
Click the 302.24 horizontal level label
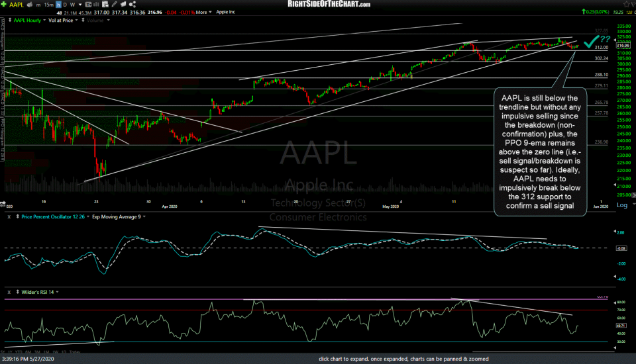[x=602, y=58]
